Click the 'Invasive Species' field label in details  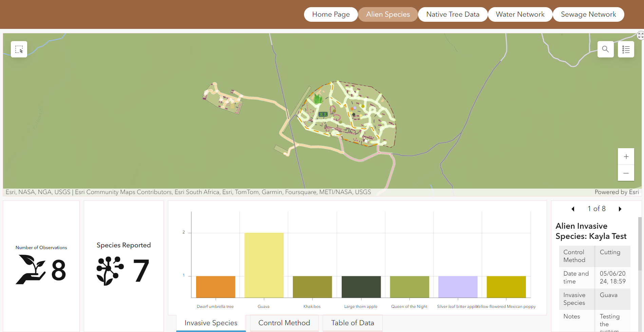[574, 299]
